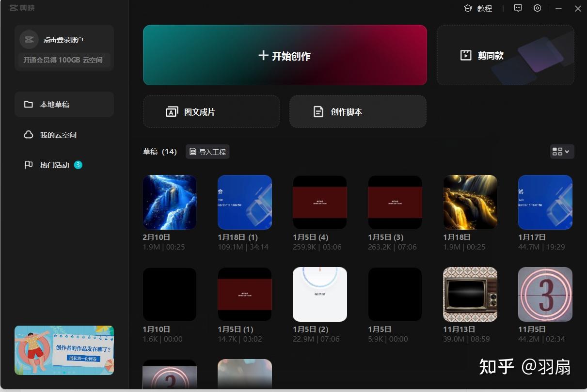
Task: Click the file icon in 导入工程
Action: point(193,152)
